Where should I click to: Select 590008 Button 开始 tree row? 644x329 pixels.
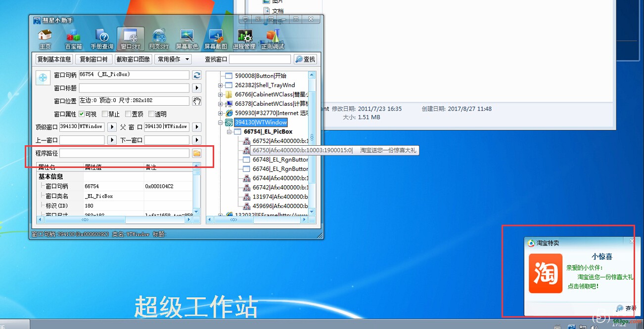(x=260, y=76)
